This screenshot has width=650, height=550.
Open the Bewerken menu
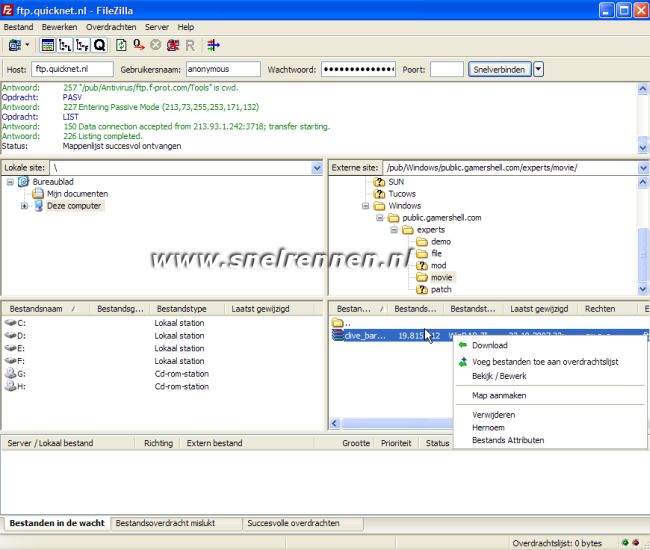pos(59,27)
